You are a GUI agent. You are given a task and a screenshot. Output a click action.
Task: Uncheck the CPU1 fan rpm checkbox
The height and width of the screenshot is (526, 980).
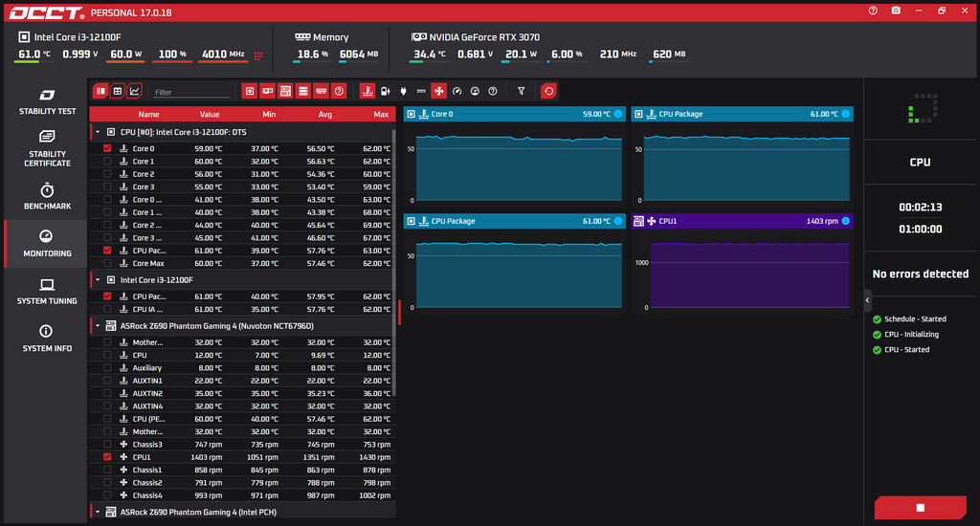click(107, 457)
